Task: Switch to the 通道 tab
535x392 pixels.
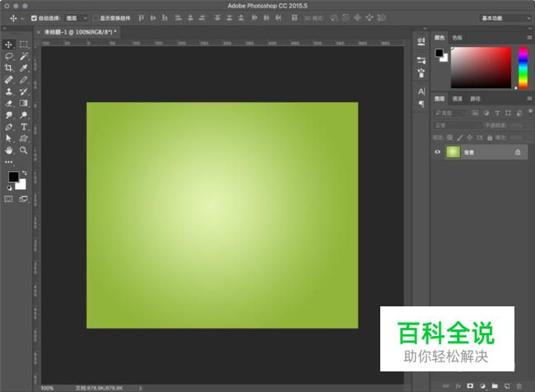Action: pos(458,99)
